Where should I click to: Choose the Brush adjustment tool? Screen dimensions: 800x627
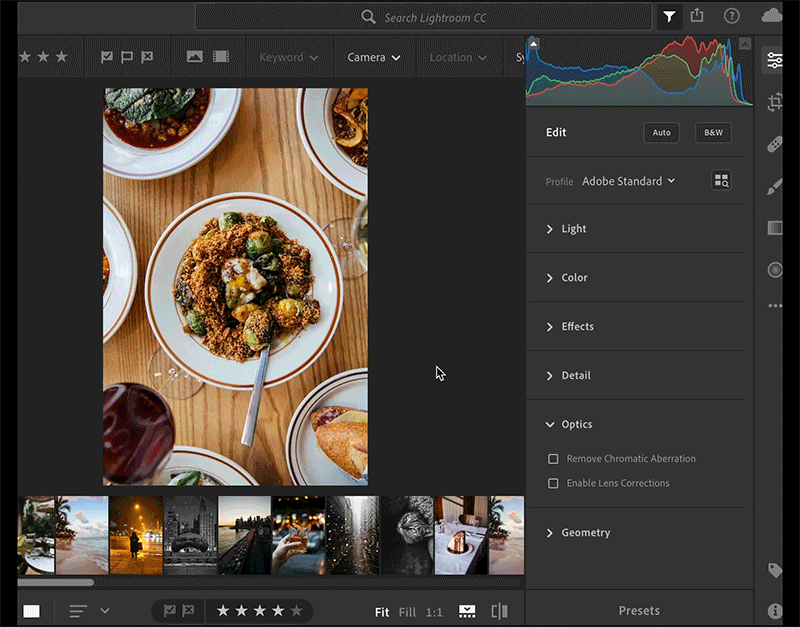[774, 187]
